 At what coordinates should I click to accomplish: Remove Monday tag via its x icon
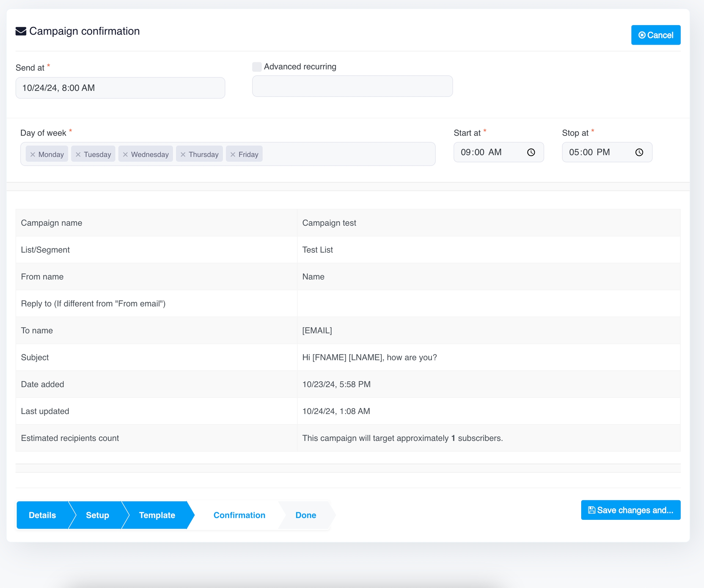(x=32, y=154)
